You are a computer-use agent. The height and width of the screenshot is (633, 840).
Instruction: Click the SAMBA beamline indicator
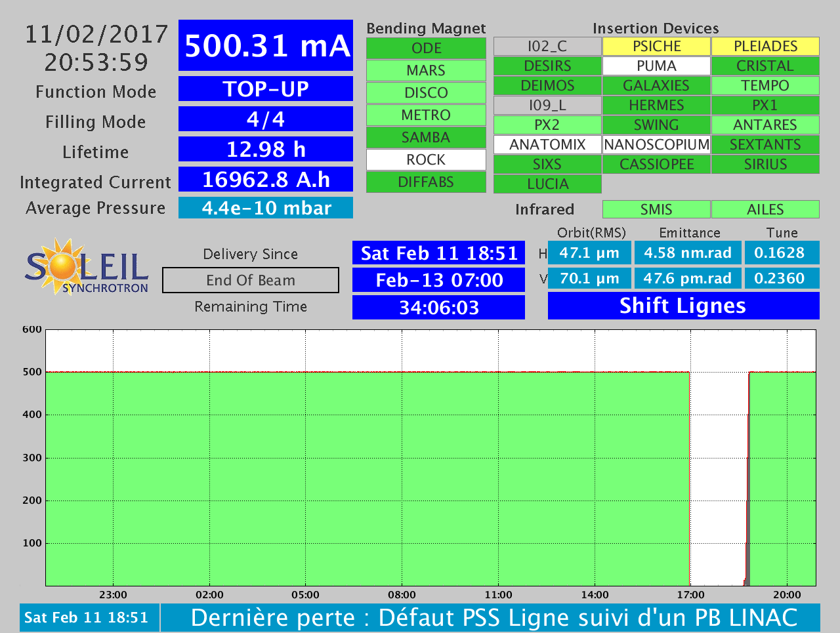(x=426, y=137)
